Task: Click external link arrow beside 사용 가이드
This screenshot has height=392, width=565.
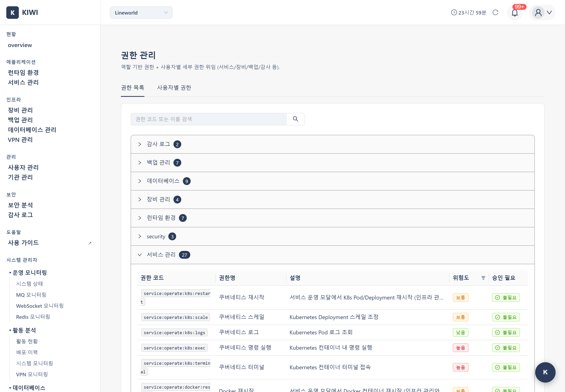Action: click(90, 243)
